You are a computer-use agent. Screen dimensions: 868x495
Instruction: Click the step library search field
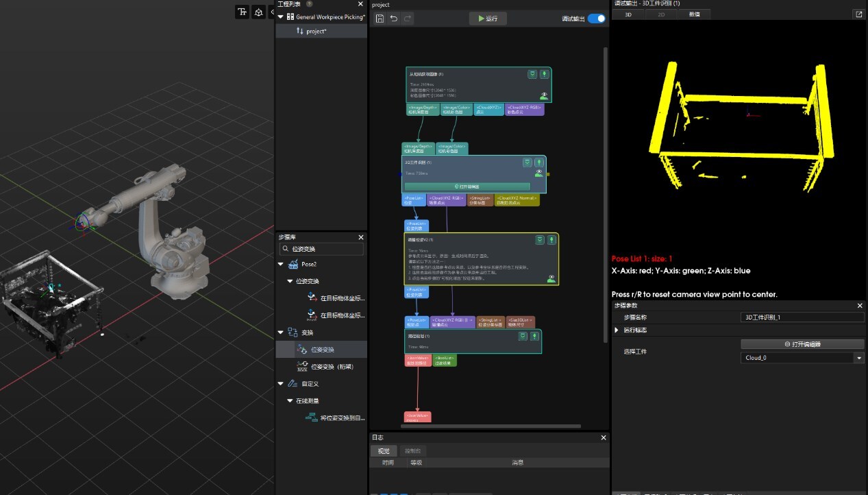click(322, 249)
